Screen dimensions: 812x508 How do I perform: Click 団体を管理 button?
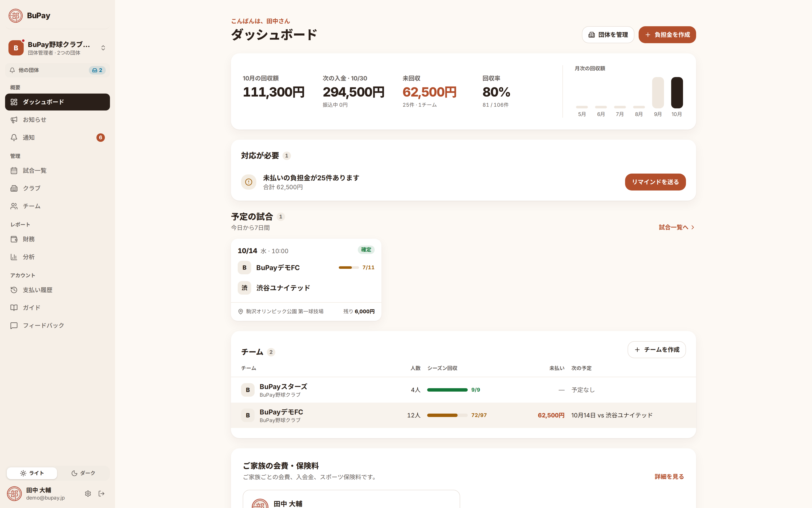pyautogui.click(x=608, y=35)
